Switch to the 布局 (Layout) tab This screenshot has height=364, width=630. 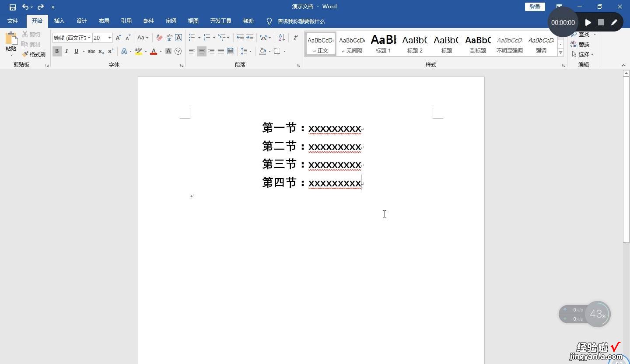tap(104, 21)
